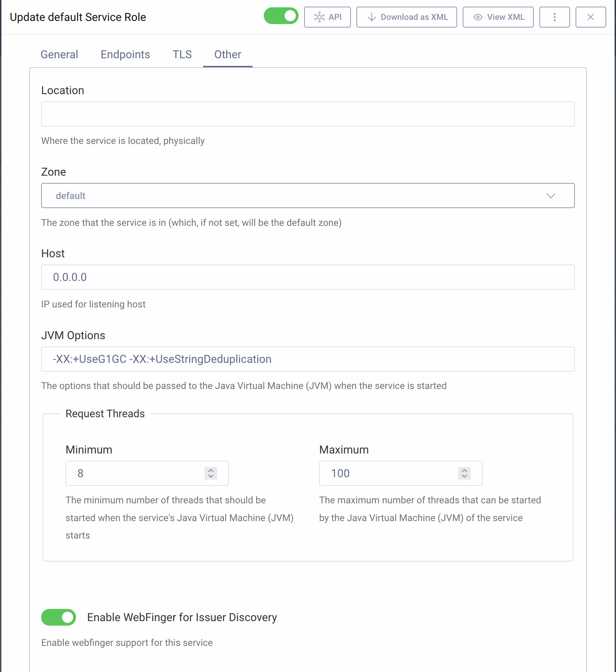The image size is (616, 672).
Task: Click inside the Location input field
Action: pos(308,114)
